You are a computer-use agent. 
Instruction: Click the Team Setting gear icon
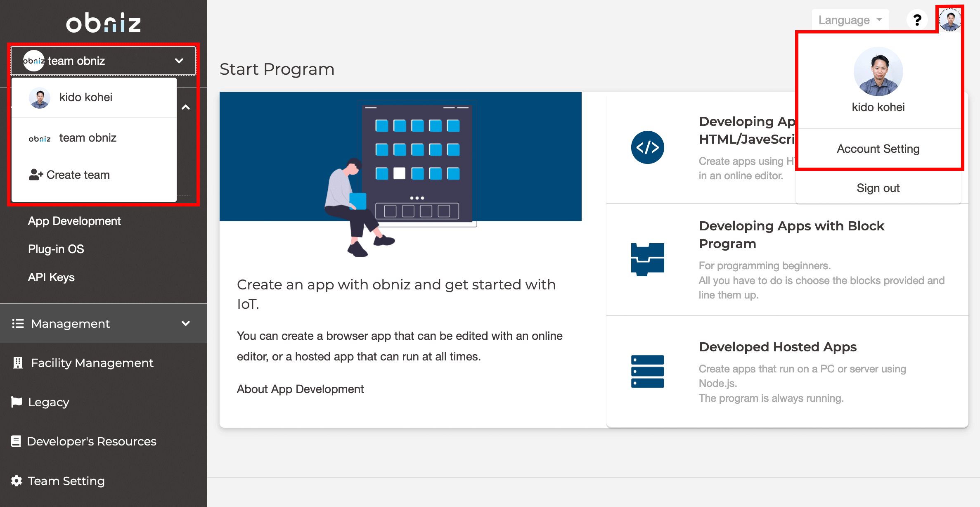[x=17, y=481]
